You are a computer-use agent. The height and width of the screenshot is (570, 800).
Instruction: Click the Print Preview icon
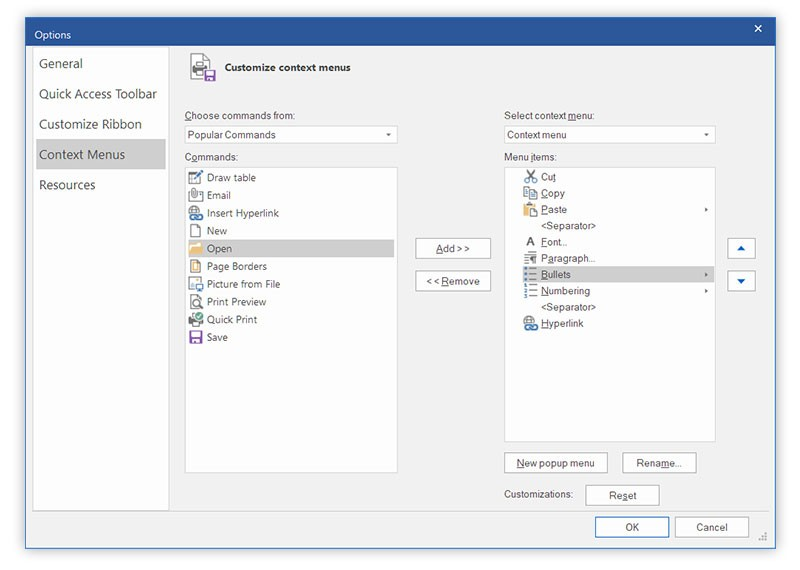[196, 301]
